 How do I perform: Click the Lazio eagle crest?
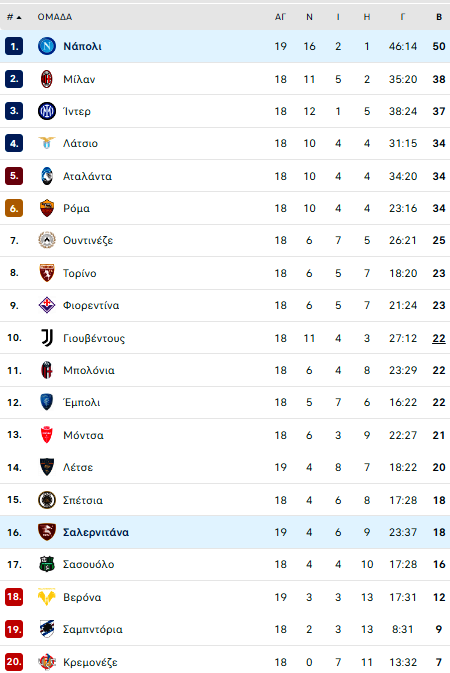pyautogui.click(x=47, y=143)
